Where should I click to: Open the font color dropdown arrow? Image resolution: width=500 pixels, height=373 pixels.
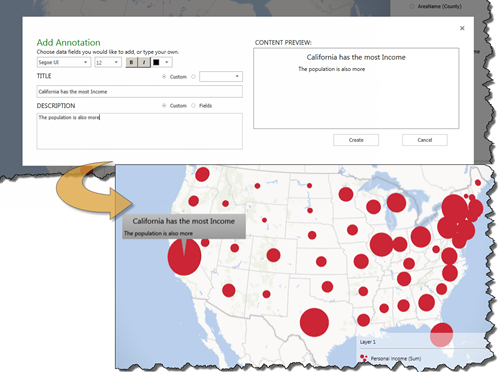point(167,62)
